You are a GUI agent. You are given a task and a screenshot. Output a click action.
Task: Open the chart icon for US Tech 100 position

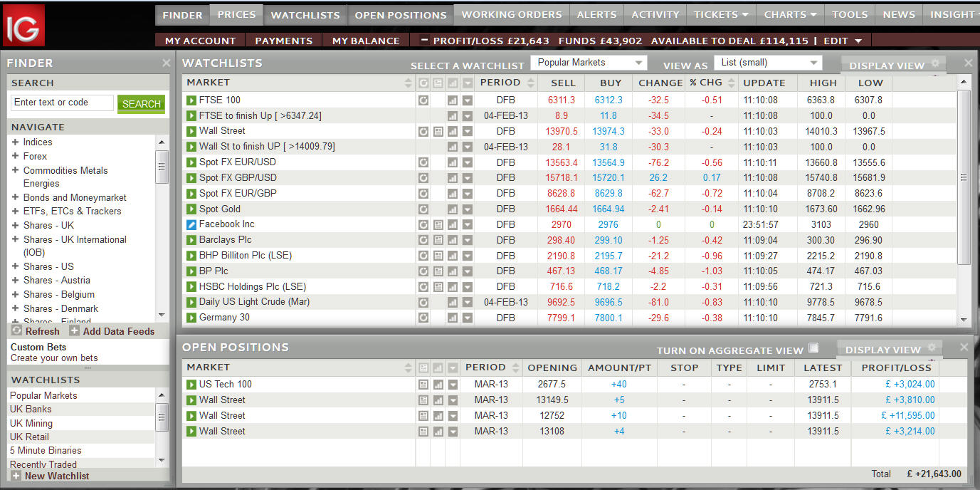[x=438, y=385]
